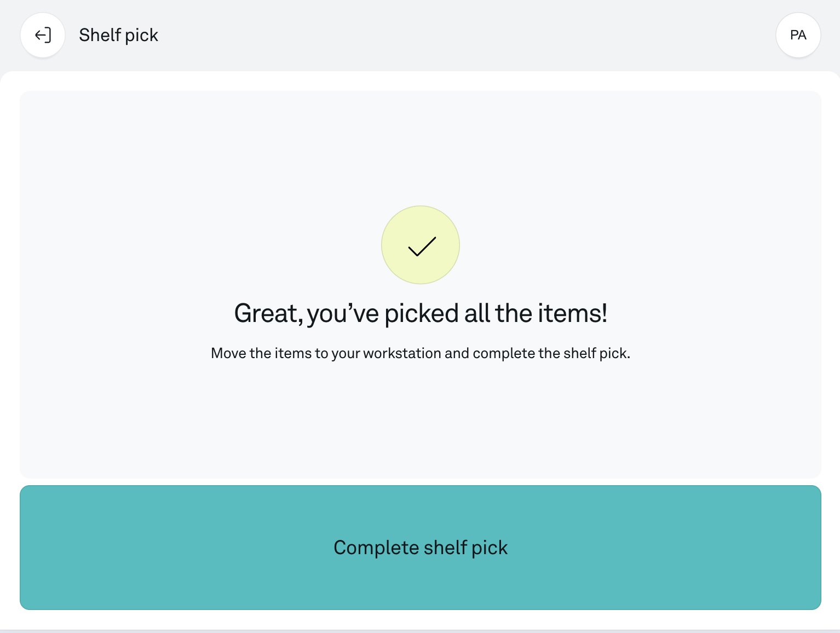Leave shelf pick via the back icon
The width and height of the screenshot is (840, 633).
43,35
